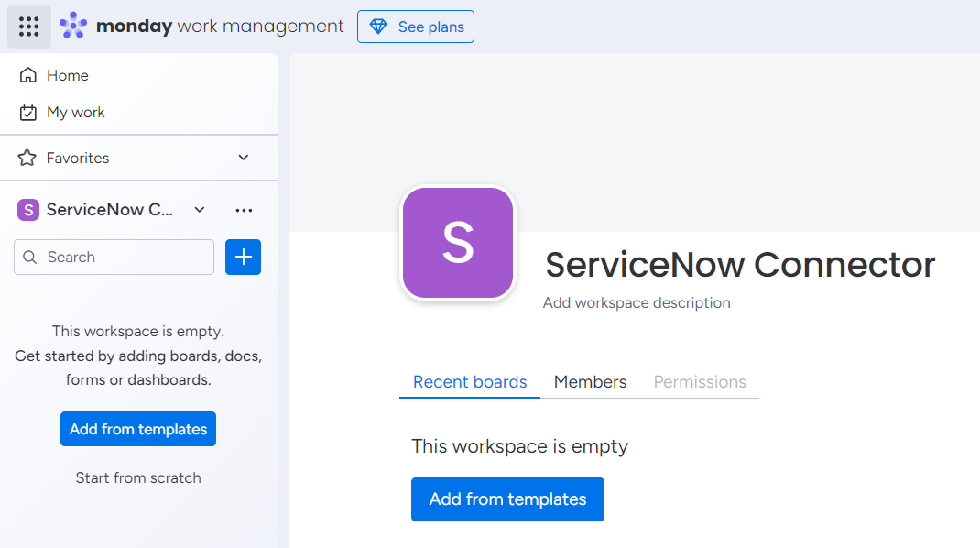The height and width of the screenshot is (548, 980).
Task: Click the search magnifier icon
Action: pyautogui.click(x=29, y=258)
